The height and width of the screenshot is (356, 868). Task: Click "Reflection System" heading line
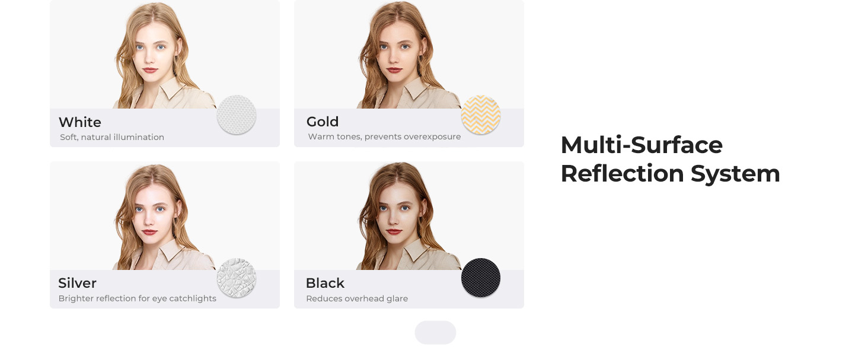pyautogui.click(x=670, y=174)
